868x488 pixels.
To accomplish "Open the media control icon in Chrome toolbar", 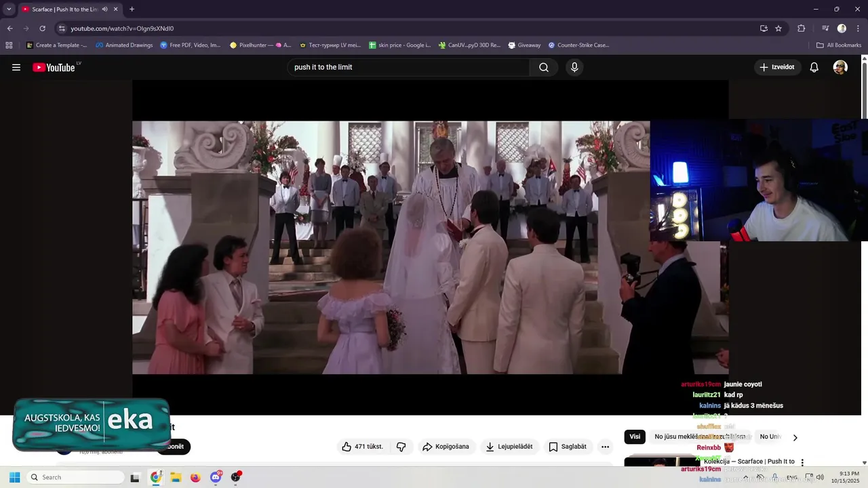I will click(825, 28).
